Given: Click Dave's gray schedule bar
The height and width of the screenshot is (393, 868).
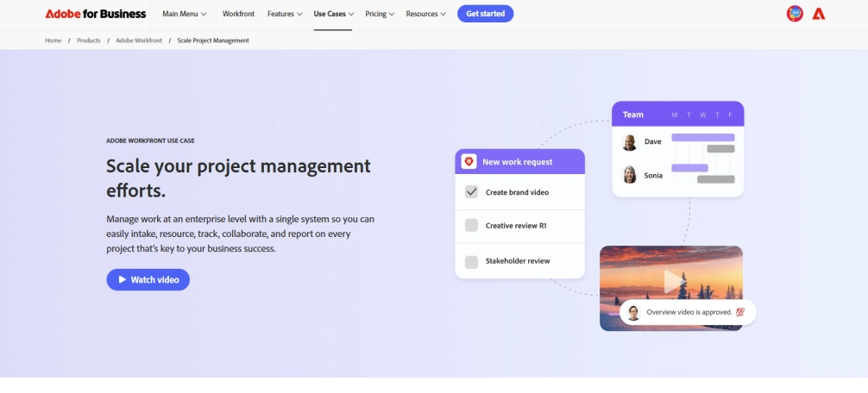Looking at the screenshot, I should coord(720,149).
